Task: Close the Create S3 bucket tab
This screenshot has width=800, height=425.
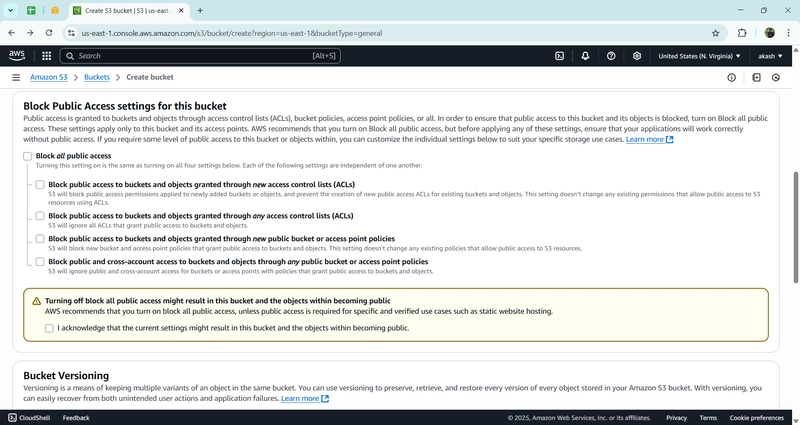Action: pos(181,10)
